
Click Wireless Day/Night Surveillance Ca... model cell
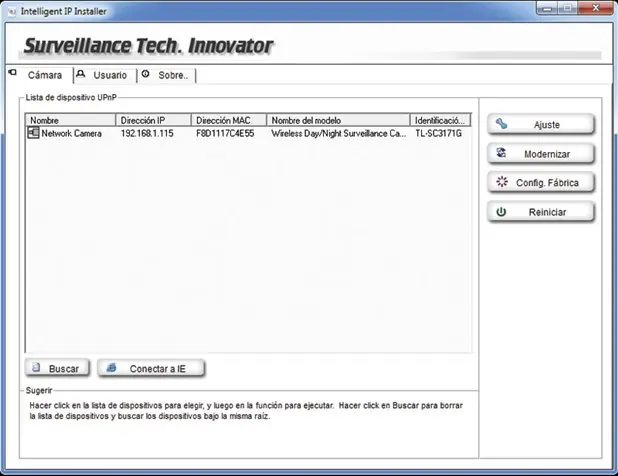pos(339,134)
